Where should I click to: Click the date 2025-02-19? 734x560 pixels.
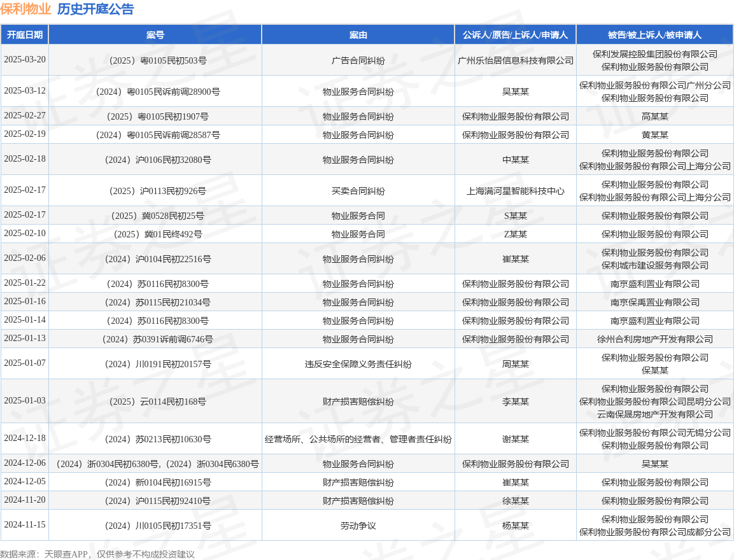pyautogui.click(x=25, y=134)
